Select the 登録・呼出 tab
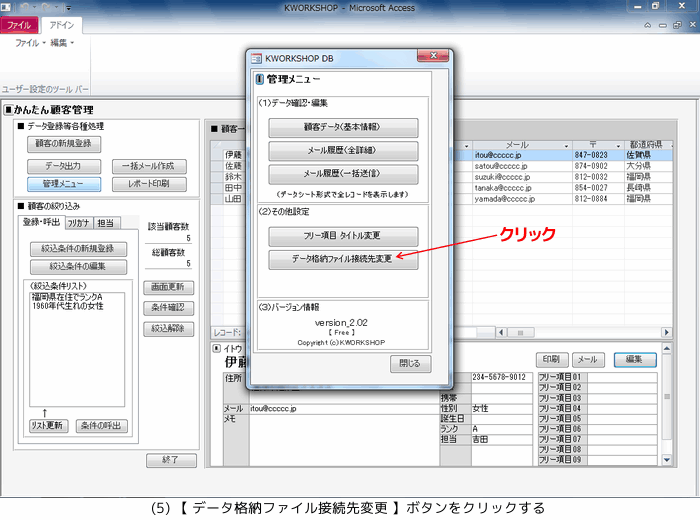Viewport: 700px width, 520px height. [42, 222]
